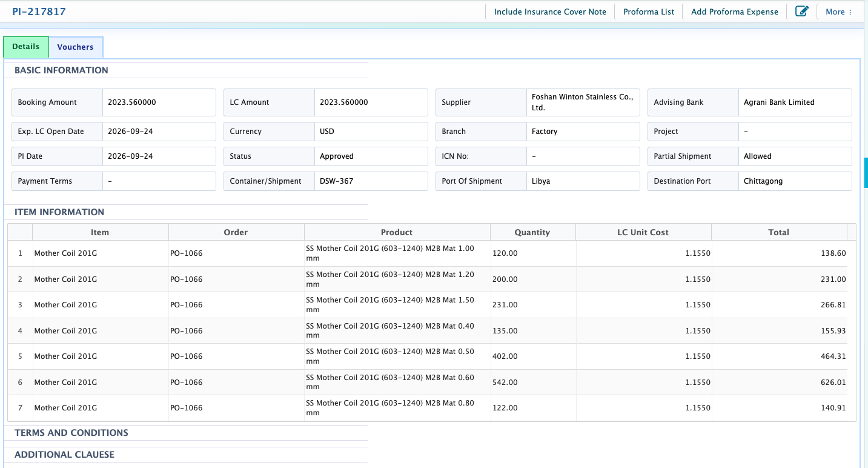Expand the Terms and Conditions section
Viewport: 868px width, 468px height.
(x=71, y=433)
